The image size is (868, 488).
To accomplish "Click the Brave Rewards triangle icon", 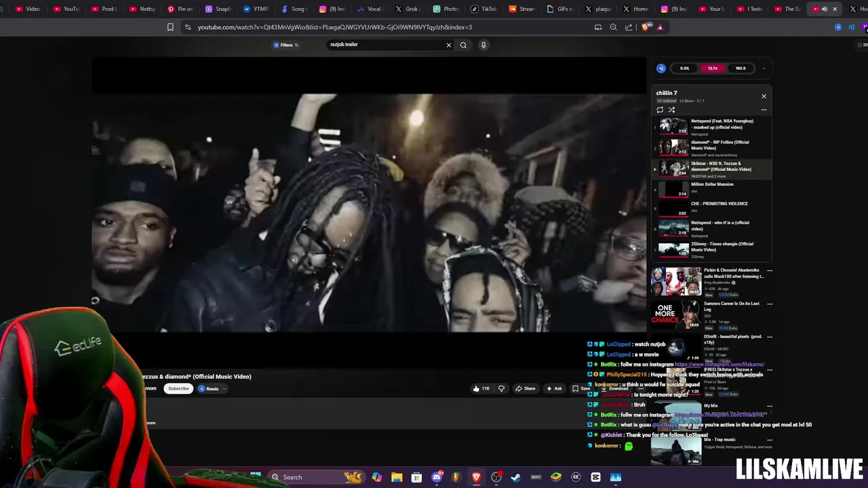I will [660, 27].
